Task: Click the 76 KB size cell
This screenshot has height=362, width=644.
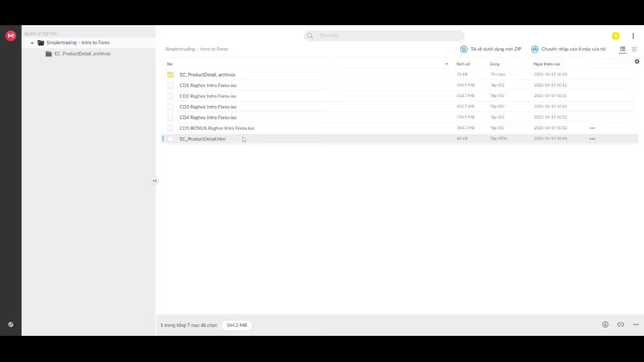Action: 462,74
